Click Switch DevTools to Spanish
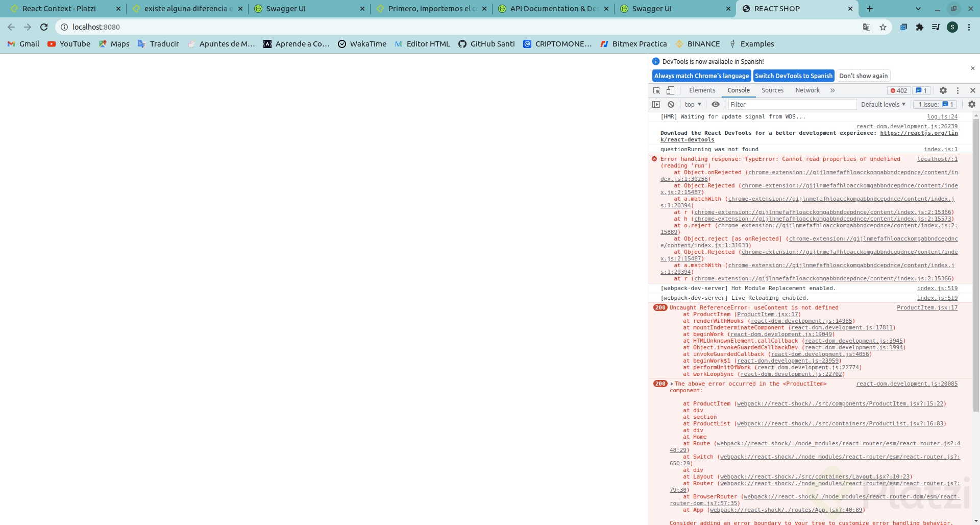The height and width of the screenshot is (525, 980). [794, 76]
